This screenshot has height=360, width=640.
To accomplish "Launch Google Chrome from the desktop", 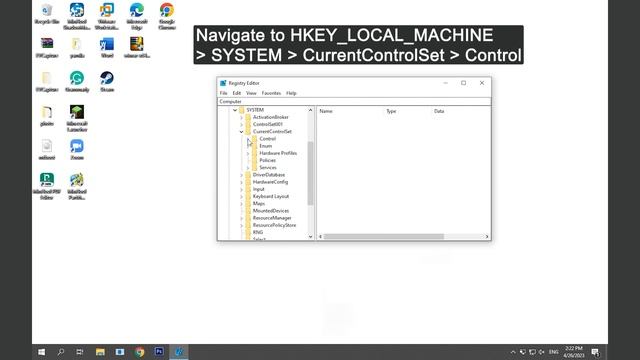I will (x=167, y=16).
